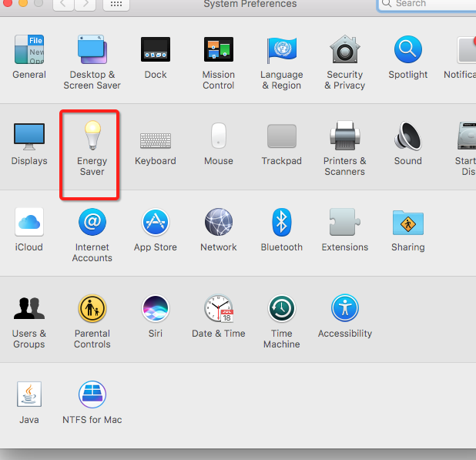
Task: Open Network settings
Action: pos(219,230)
